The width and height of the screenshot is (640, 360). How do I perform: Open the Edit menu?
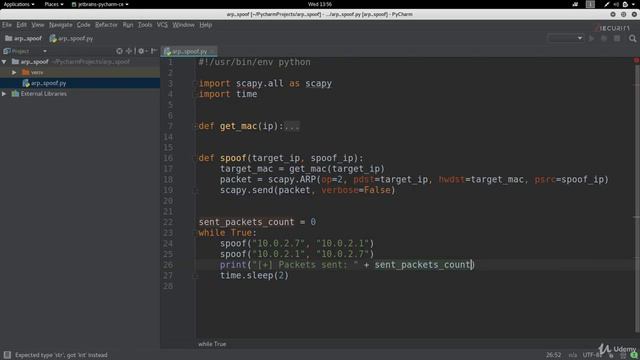[x=22, y=25]
